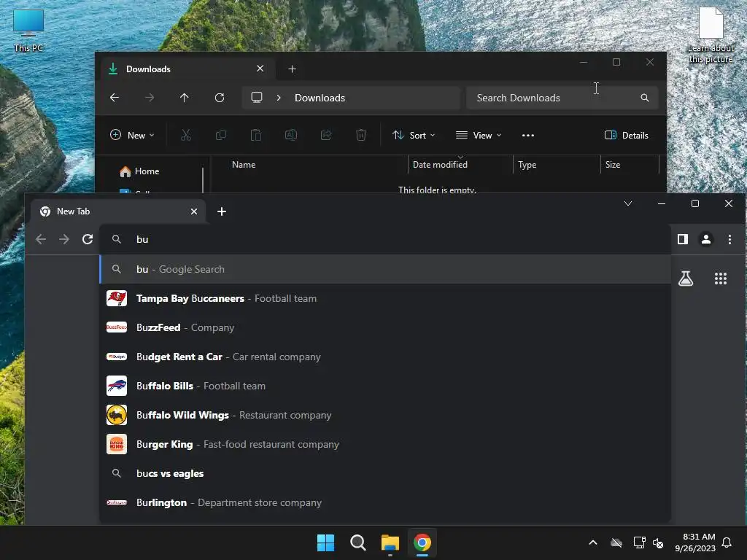Click the Share icon in Explorer toolbar
Image resolution: width=747 pixels, height=560 pixels.
pyautogui.click(x=326, y=135)
